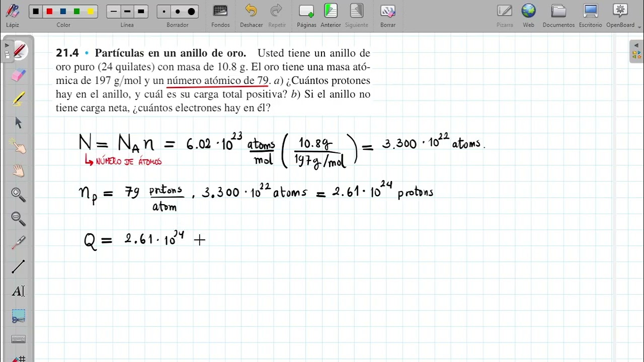Viewport: 644px width, 362px height.
Task: Add a new page with Páginas
Action: 306,15
